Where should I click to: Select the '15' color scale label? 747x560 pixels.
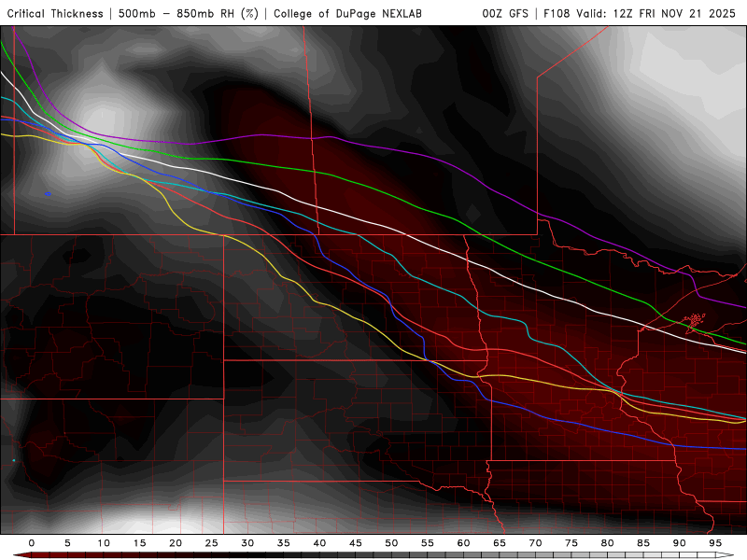coord(139,543)
